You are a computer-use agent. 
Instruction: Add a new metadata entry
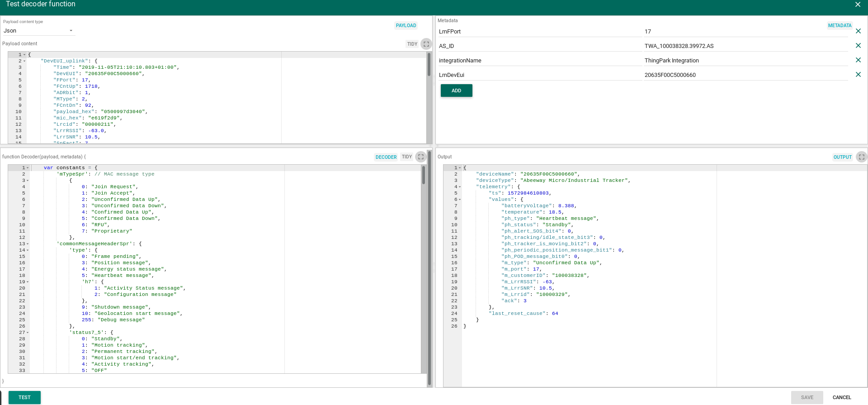point(457,91)
